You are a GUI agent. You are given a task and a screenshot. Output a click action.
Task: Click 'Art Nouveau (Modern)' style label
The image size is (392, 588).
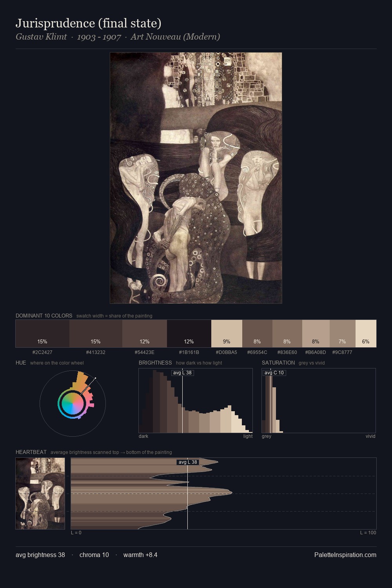175,37
